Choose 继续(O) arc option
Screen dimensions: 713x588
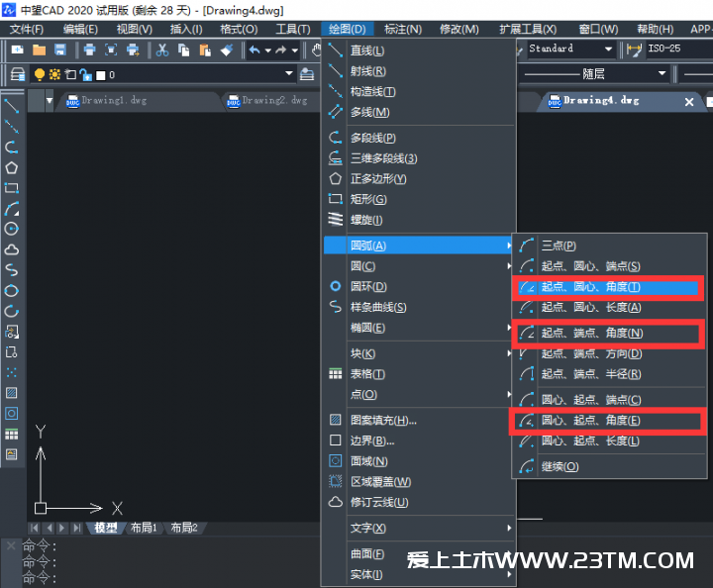pos(608,466)
